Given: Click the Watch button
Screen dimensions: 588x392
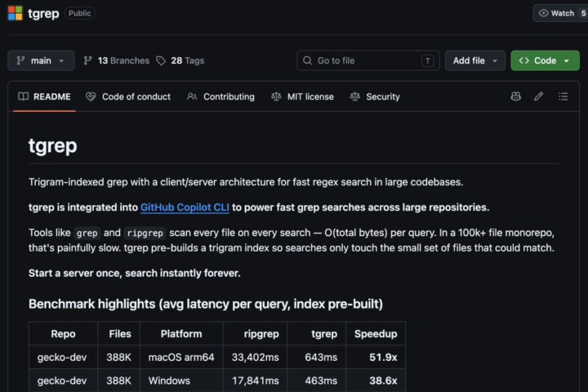Looking at the screenshot, I should point(560,13).
